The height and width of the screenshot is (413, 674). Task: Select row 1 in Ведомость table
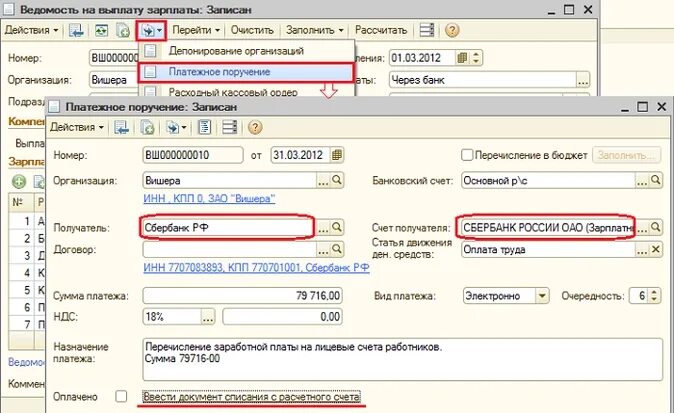coord(27,221)
